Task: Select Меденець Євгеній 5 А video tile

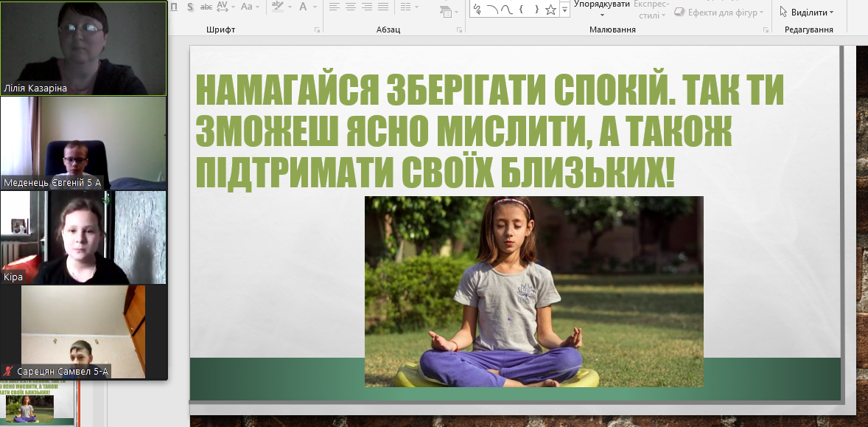Action: 83,144
